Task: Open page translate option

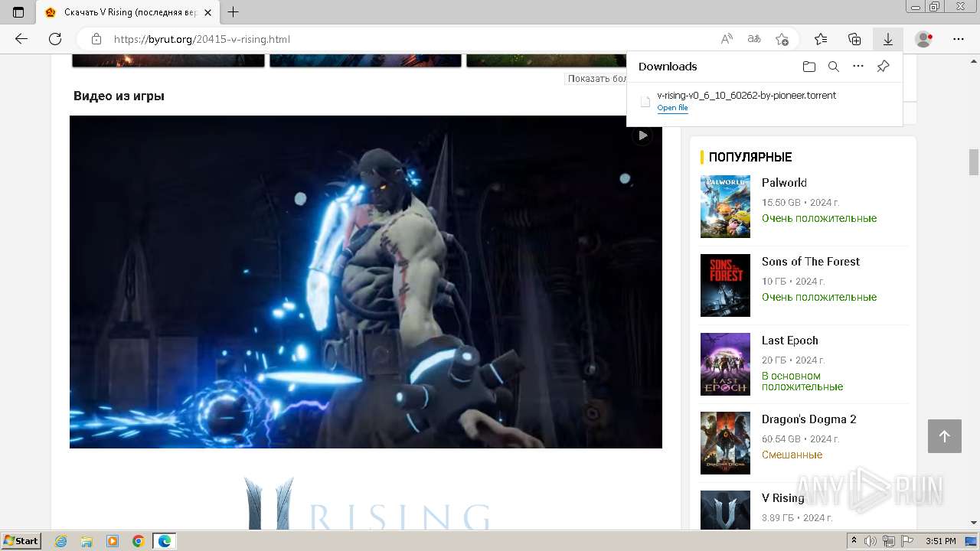Action: [754, 39]
